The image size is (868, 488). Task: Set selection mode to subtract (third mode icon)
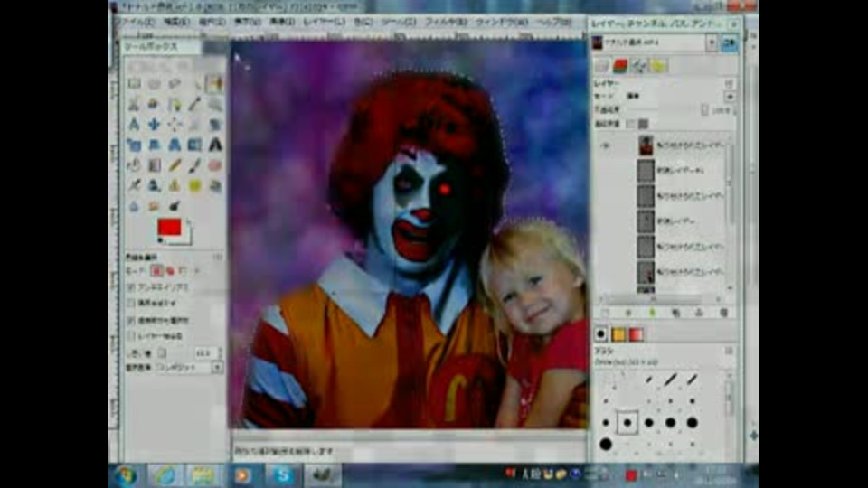(184, 270)
